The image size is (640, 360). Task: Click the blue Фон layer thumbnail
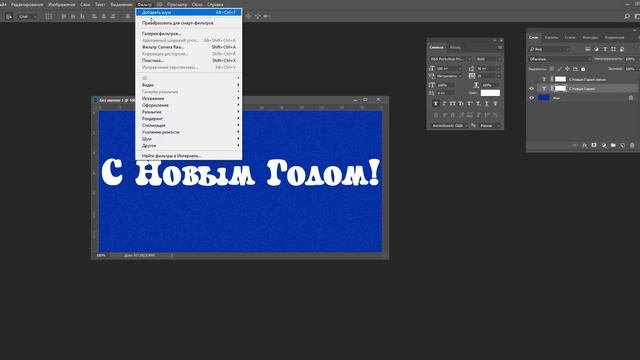point(544,98)
